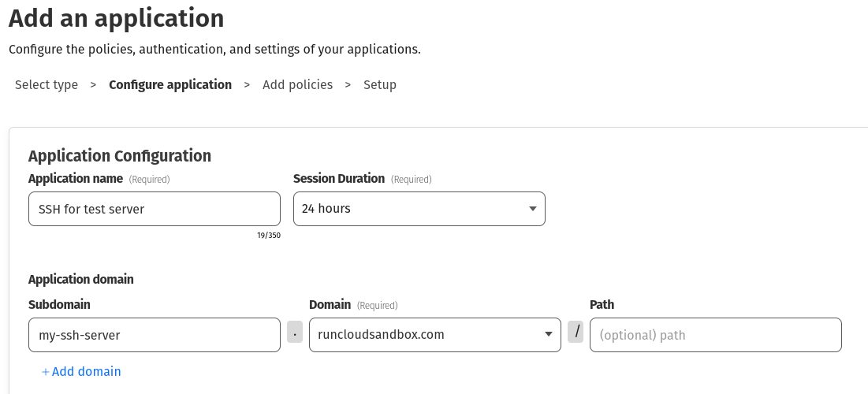
Task: Select the Configure application step
Action: [170, 85]
